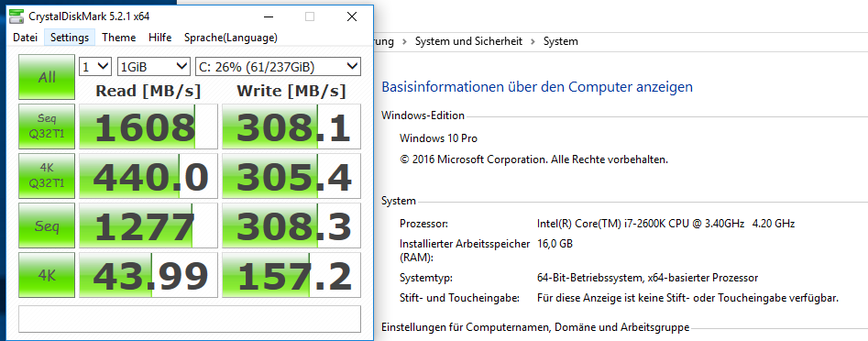The image size is (868, 341).
Task: Click the 'Windows-Edition' section heading
Action: click(423, 115)
